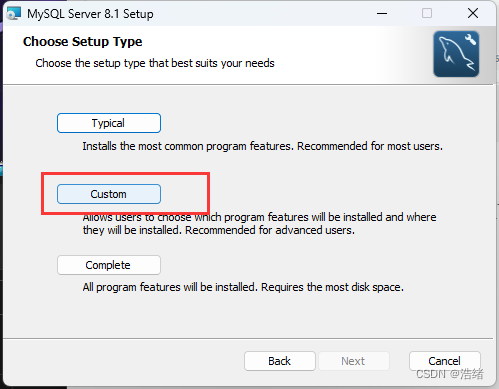499x389 pixels.
Task: Click the 'Requires the most disk space' text
Action: [x=332, y=287]
